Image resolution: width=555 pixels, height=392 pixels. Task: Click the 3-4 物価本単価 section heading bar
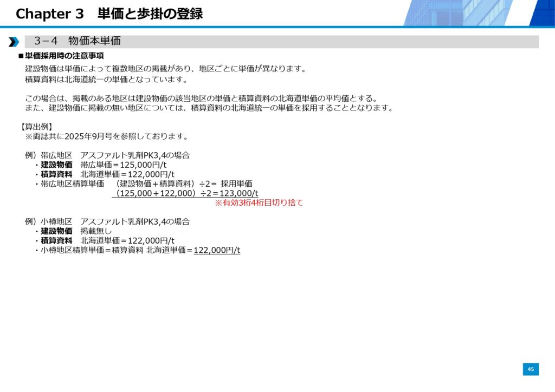(x=282, y=41)
